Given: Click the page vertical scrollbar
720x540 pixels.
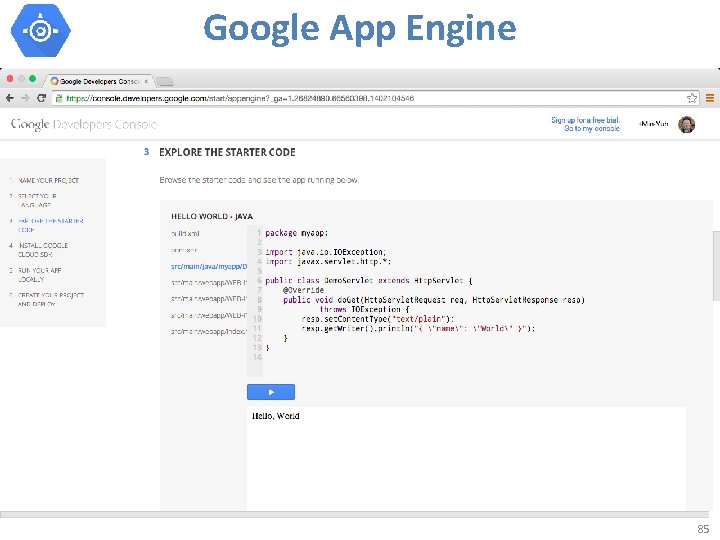Looking at the screenshot, I should coord(715,265).
